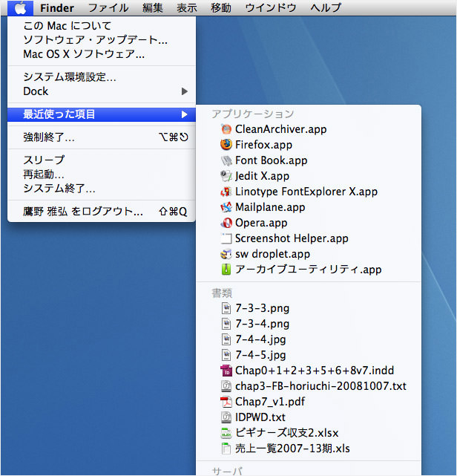The width and height of the screenshot is (457, 476).
Task: Open recent document 7-4-4.jpg
Action: pos(309,339)
